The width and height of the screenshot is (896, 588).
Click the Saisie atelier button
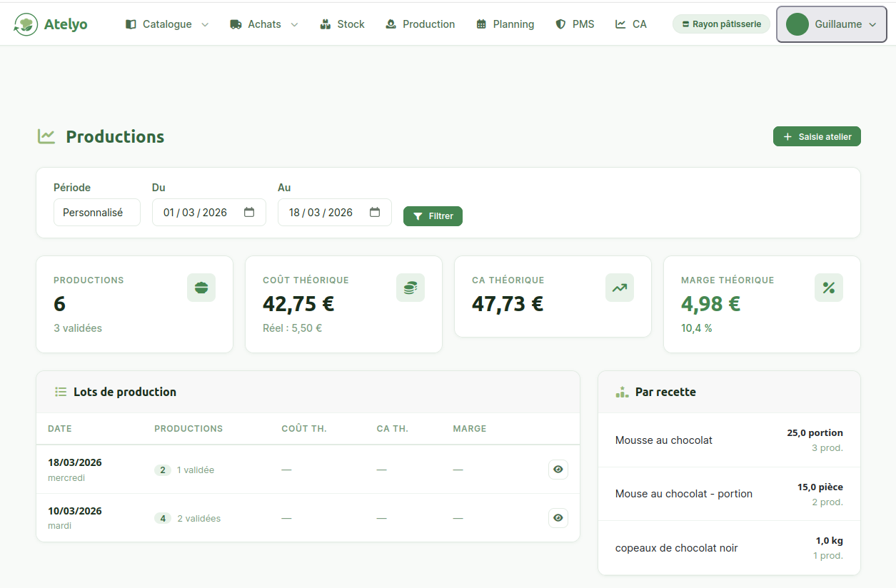817,137
